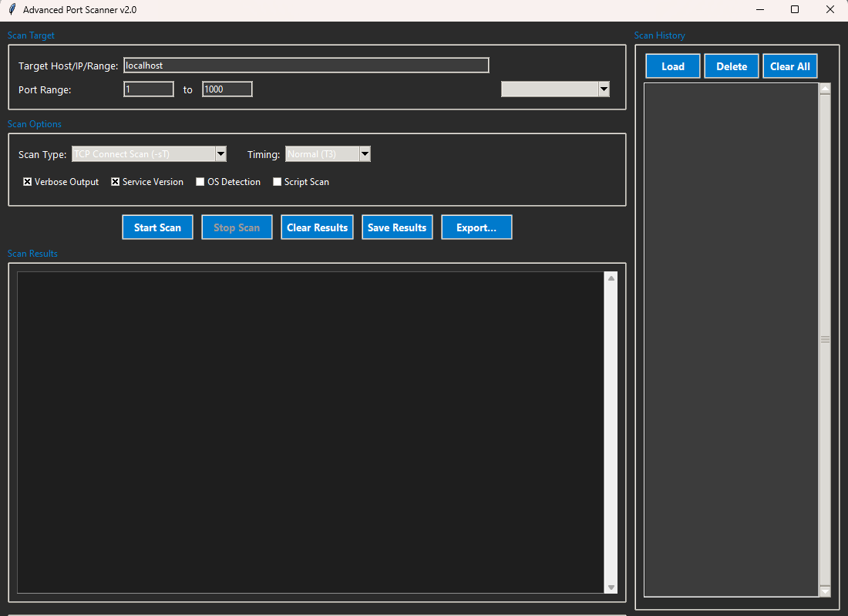
Task: Click the feather app icon in title bar
Action: coord(12,10)
